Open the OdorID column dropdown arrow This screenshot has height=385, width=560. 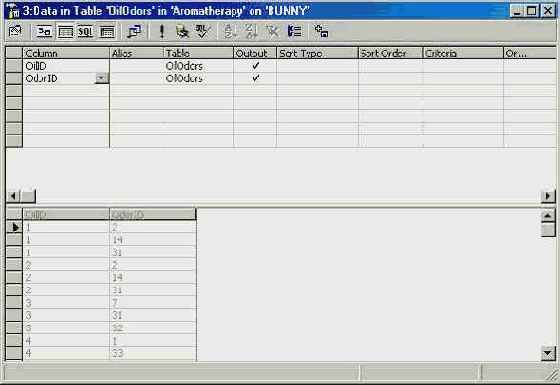pyautogui.click(x=102, y=78)
